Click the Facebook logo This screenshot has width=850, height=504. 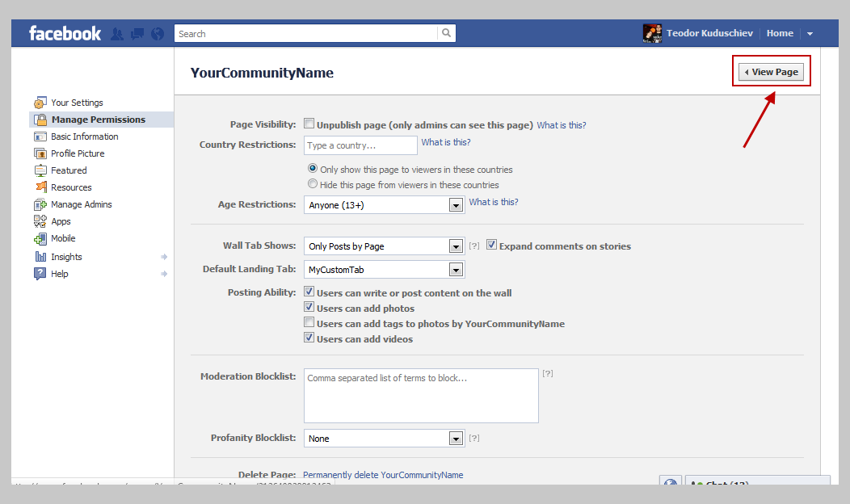coord(65,34)
